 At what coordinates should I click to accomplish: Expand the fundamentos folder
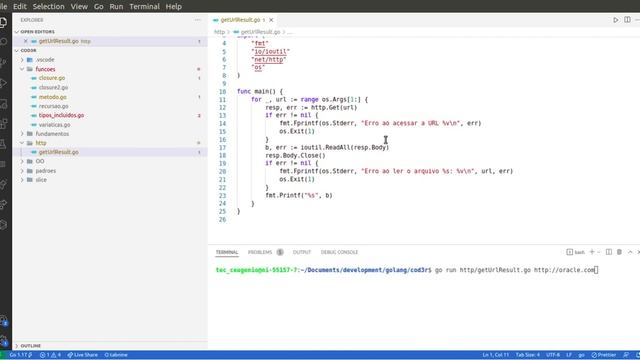coord(52,133)
